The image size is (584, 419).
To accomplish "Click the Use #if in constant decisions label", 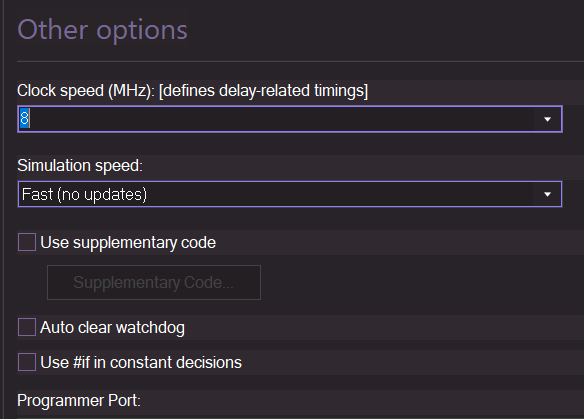I will click(141, 362).
